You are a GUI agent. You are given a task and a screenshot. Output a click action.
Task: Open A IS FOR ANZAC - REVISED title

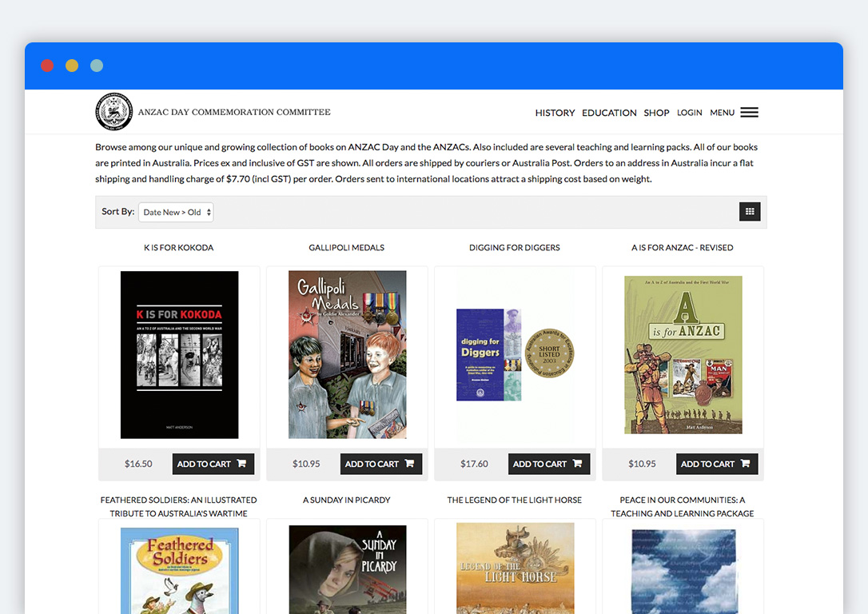682,248
